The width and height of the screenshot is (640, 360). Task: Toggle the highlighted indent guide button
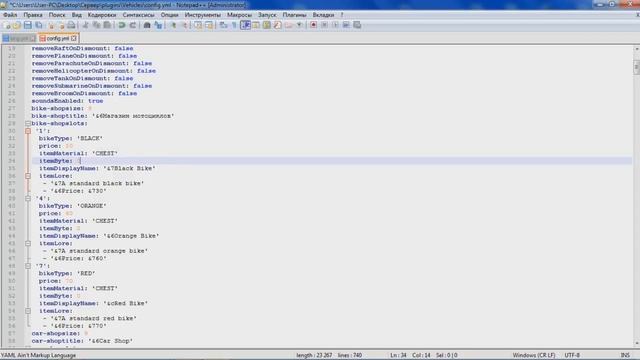coord(245,25)
